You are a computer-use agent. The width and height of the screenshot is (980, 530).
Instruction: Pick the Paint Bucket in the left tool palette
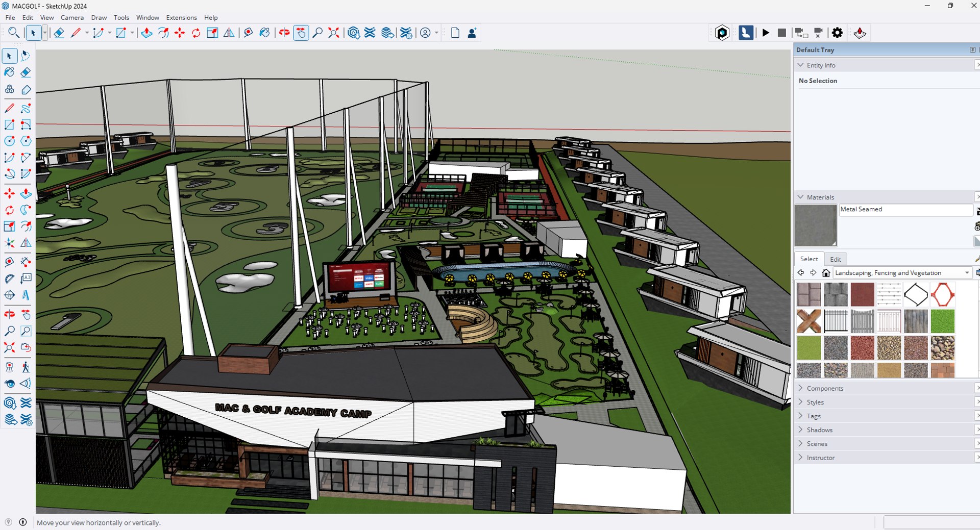pyautogui.click(x=9, y=72)
